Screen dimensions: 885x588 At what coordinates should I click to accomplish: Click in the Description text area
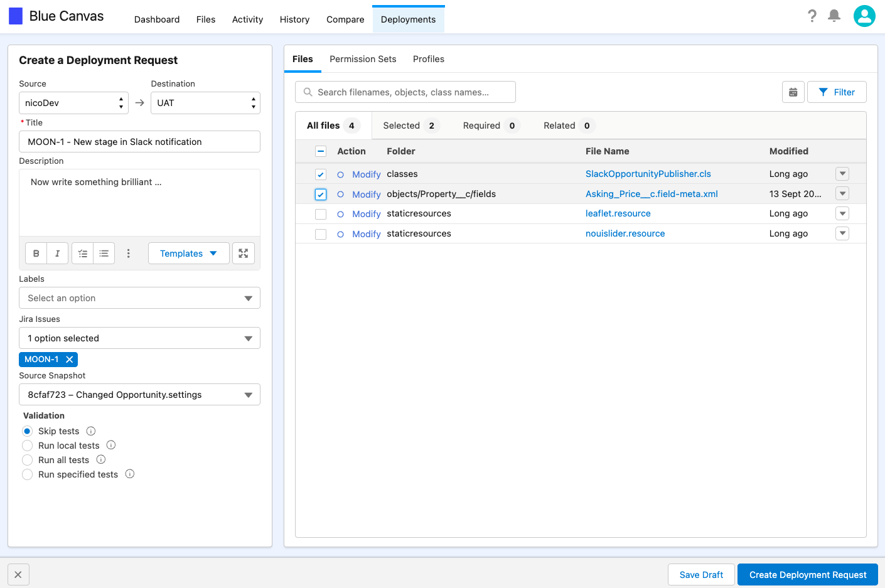139,203
